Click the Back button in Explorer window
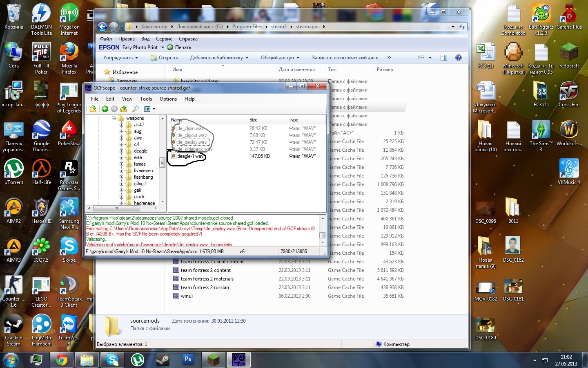 point(102,27)
